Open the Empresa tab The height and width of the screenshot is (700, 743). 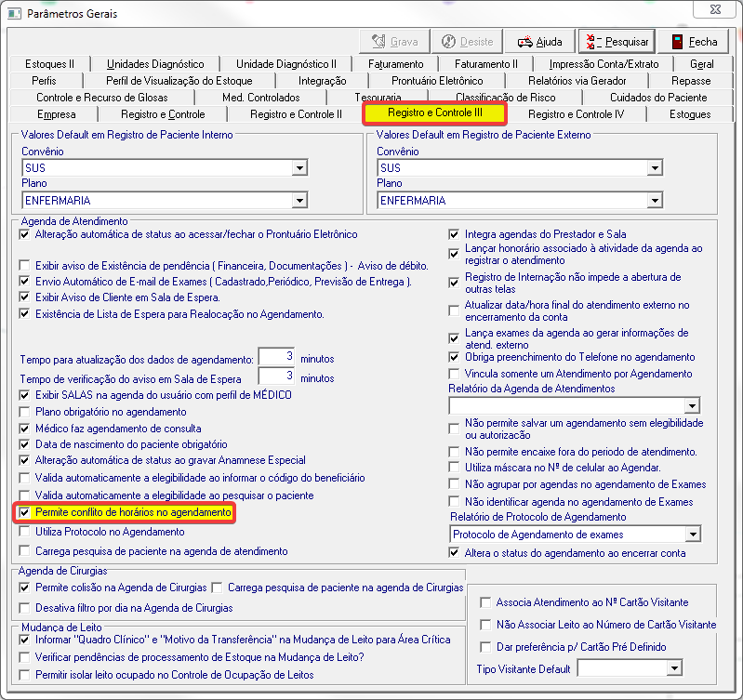(57, 114)
